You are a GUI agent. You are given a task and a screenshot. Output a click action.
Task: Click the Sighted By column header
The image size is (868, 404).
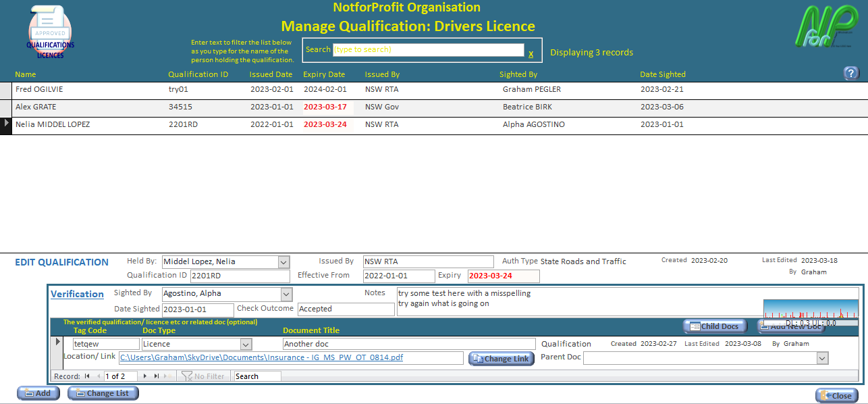pyautogui.click(x=518, y=74)
